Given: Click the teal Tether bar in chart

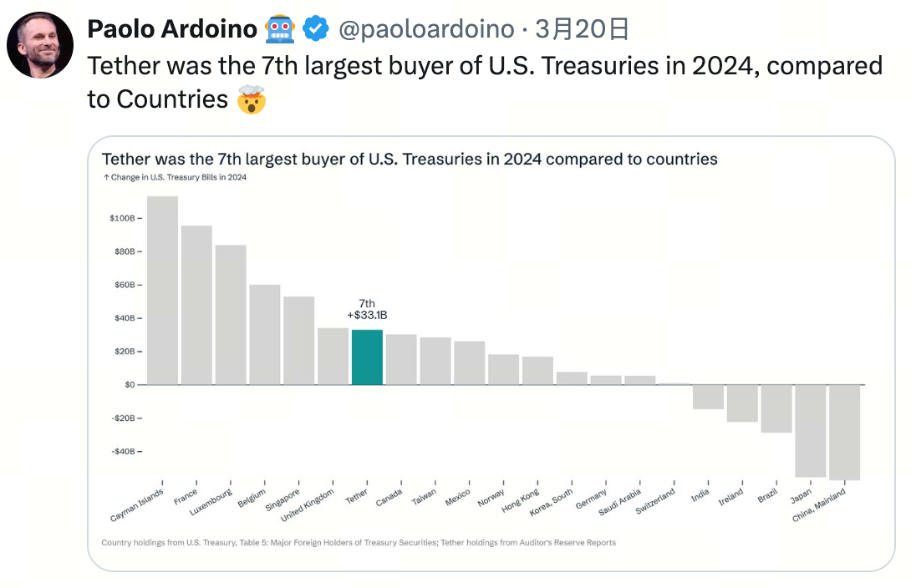Looking at the screenshot, I should coord(367,357).
